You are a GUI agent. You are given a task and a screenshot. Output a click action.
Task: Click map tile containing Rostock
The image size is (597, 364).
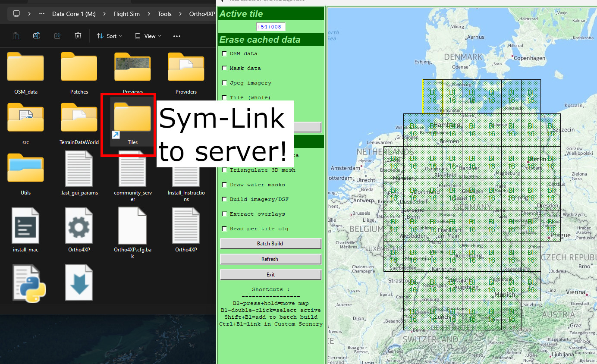coord(511,97)
